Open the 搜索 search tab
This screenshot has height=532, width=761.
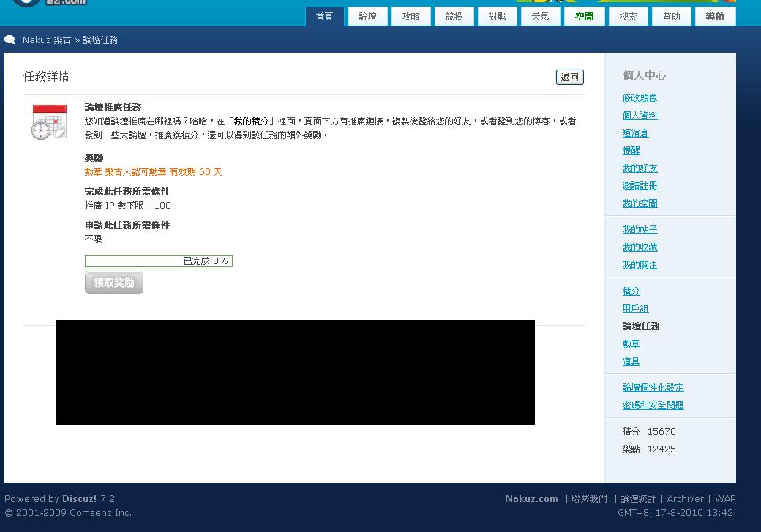click(628, 16)
